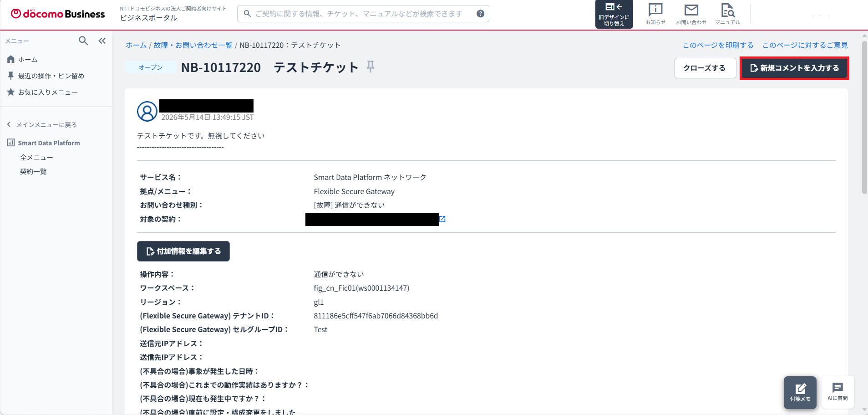Open the お知らせ notifications icon
Image resolution: width=868 pixels, height=415 pixels.
click(655, 14)
